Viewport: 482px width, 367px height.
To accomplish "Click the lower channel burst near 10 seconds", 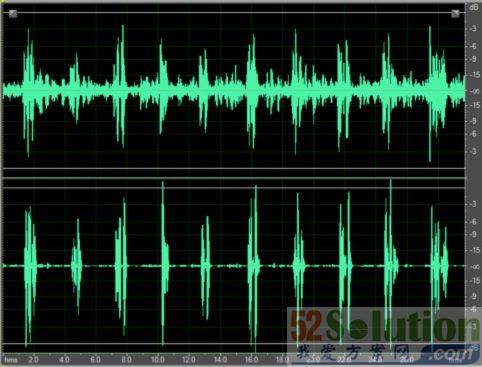I will [x=164, y=263].
